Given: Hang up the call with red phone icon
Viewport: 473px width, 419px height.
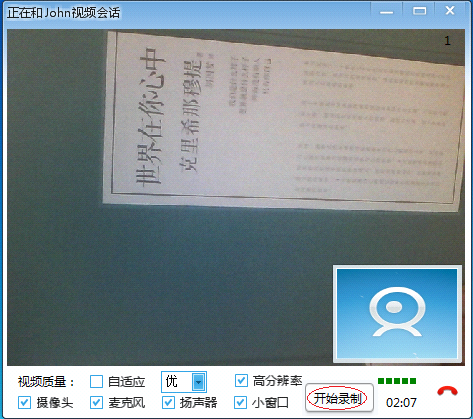Looking at the screenshot, I should [x=447, y=391].
